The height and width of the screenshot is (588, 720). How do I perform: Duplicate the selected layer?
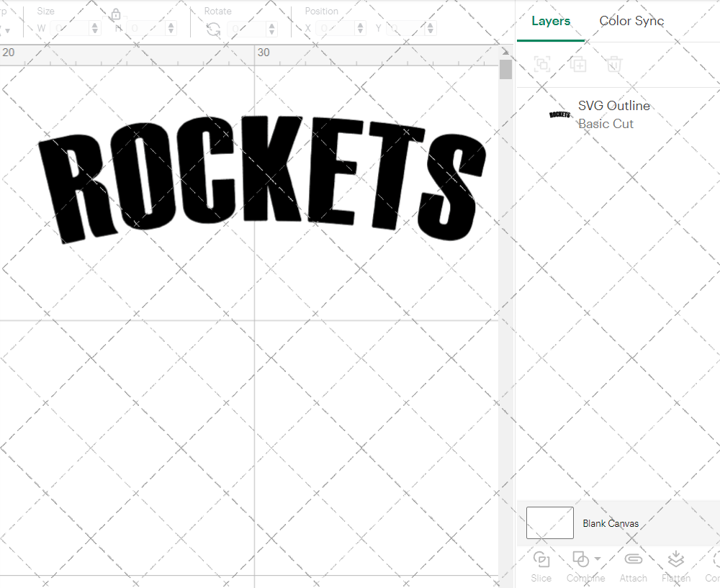tap(578, 64)
